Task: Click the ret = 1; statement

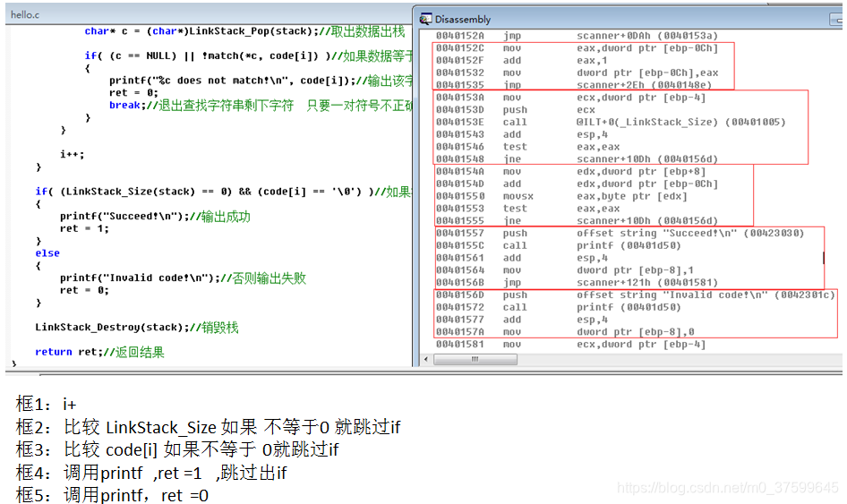Action: tap(84, 228)
